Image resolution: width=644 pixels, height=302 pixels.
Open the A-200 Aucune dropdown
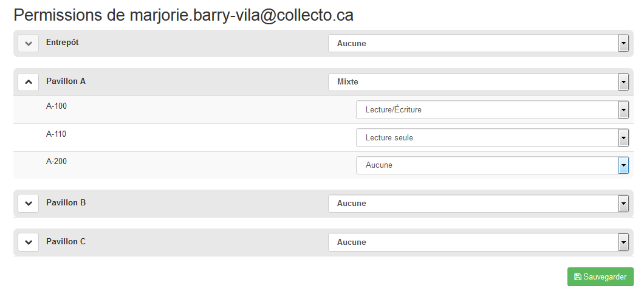(487, 165)
